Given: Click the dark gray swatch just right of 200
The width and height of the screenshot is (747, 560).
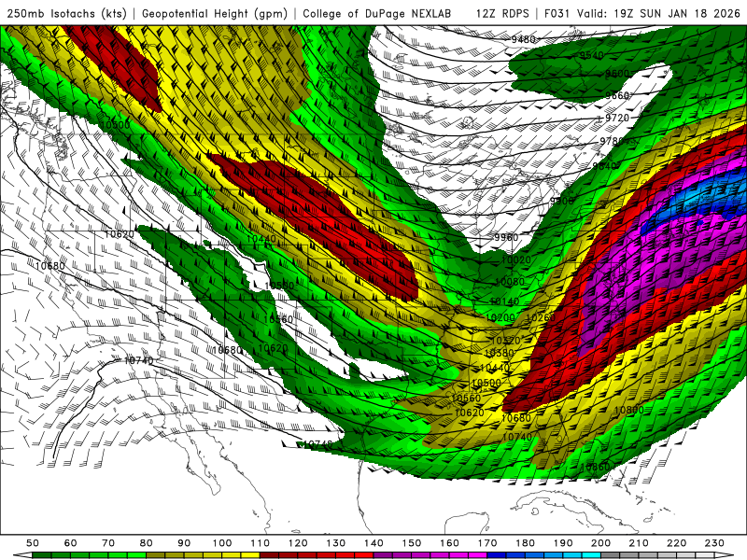Looking at the screenshot, I should click(611, 555).
